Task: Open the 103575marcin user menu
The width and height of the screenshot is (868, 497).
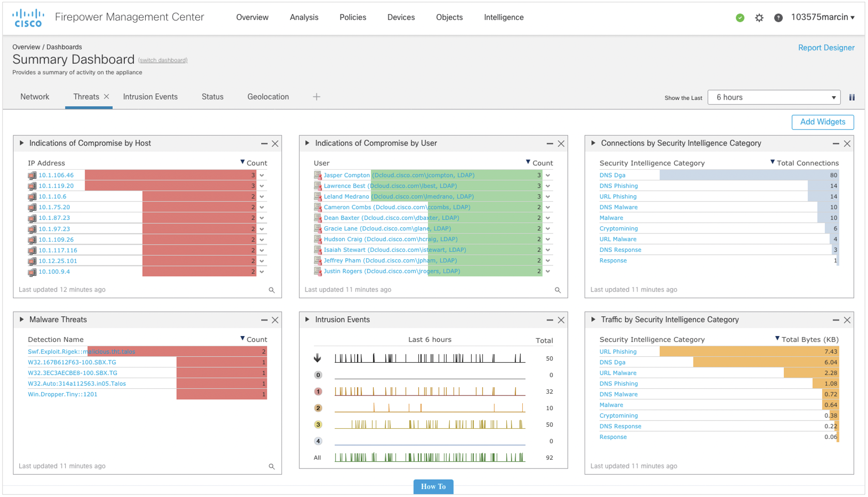Action: click(x=823, y=17)
